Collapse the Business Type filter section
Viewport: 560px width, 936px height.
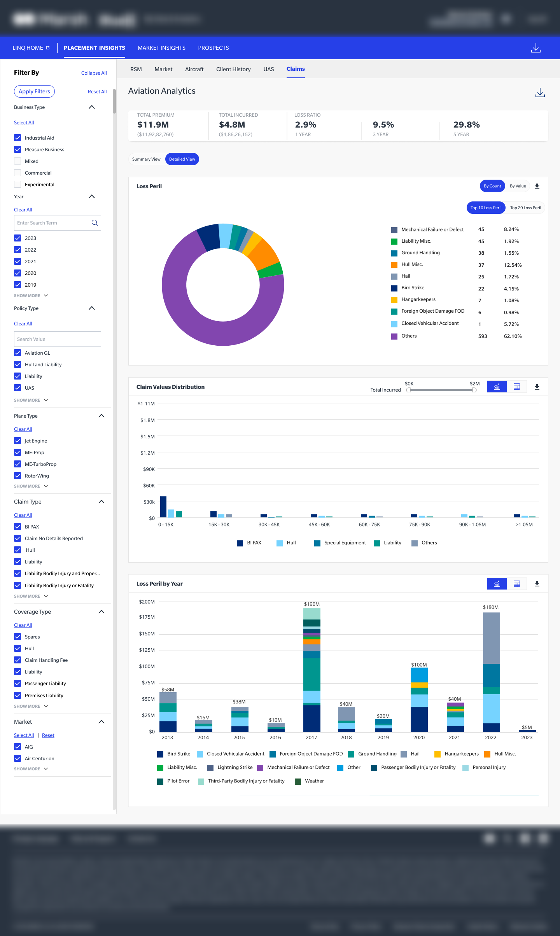[92, 107]
